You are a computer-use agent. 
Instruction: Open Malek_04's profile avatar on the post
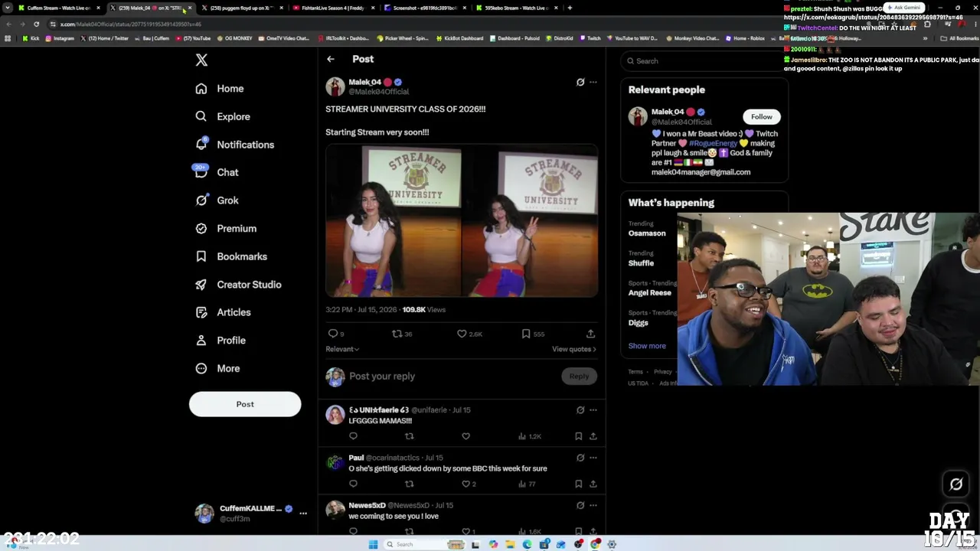[335, 86]
